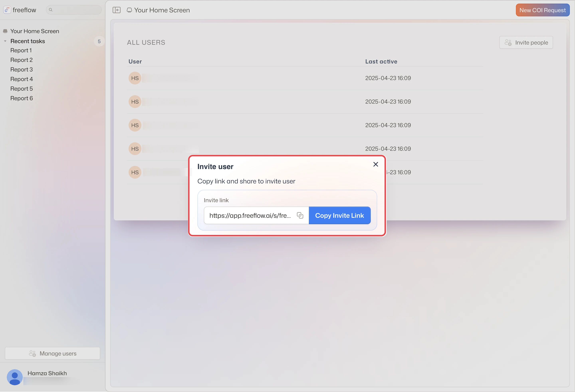Click the fifth user's HS avatar

coord(135,172)
